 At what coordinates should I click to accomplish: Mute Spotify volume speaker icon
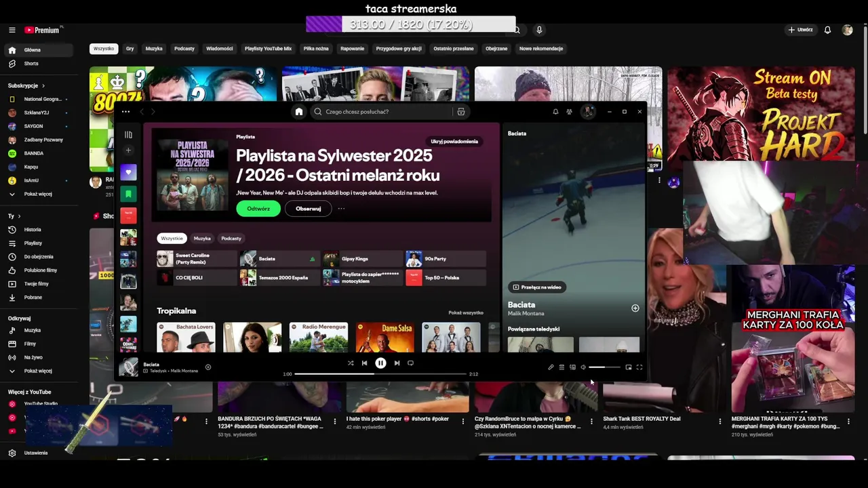click(x=583, y=367)
